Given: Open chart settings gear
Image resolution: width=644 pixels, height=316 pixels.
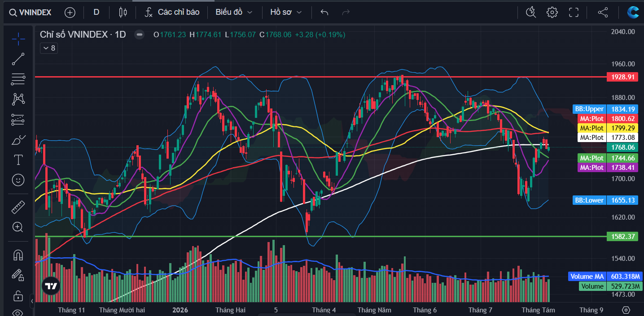Looking at the screenshot, I should tap(552, 12).
